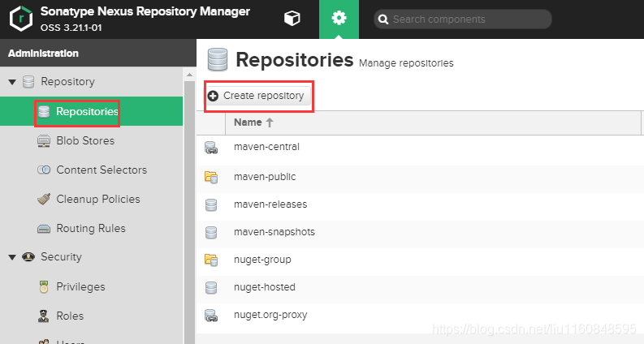This screenshot has height=344, width=644.
Task: Click the Cleanup Policies broom icon
Action: 44,199
